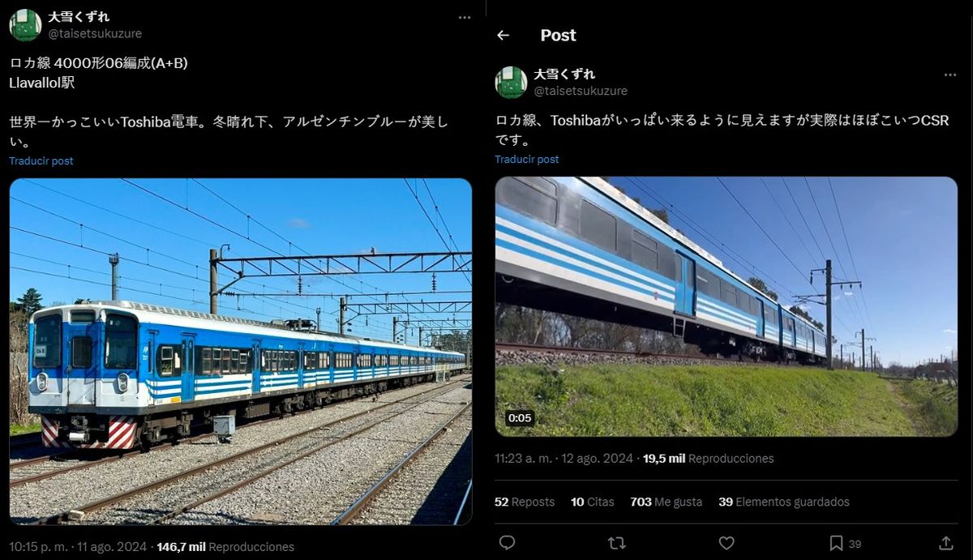The image size is (973, 560).
Task: Repost using the retweet arrows icon
Action: (616, 542)
